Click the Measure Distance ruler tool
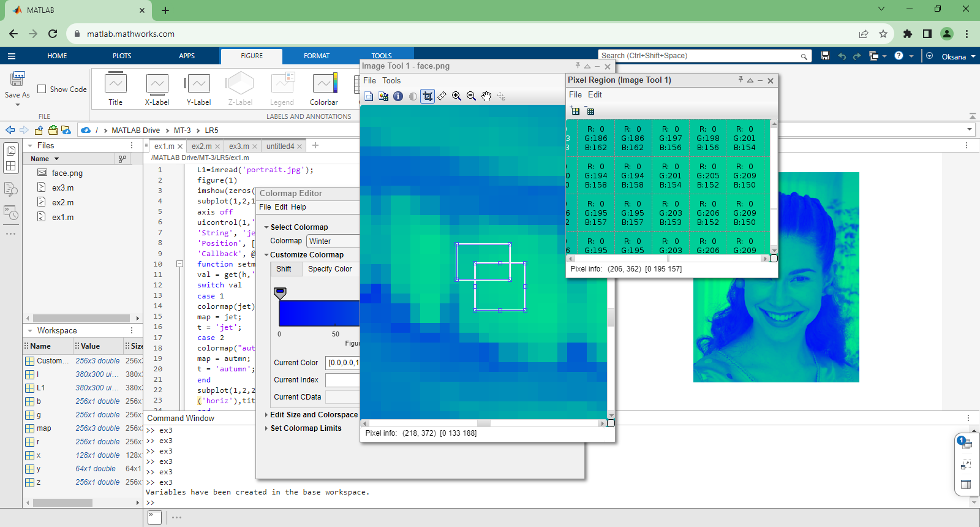The width and height of the screenshot is (980, 527). (442, 96)
